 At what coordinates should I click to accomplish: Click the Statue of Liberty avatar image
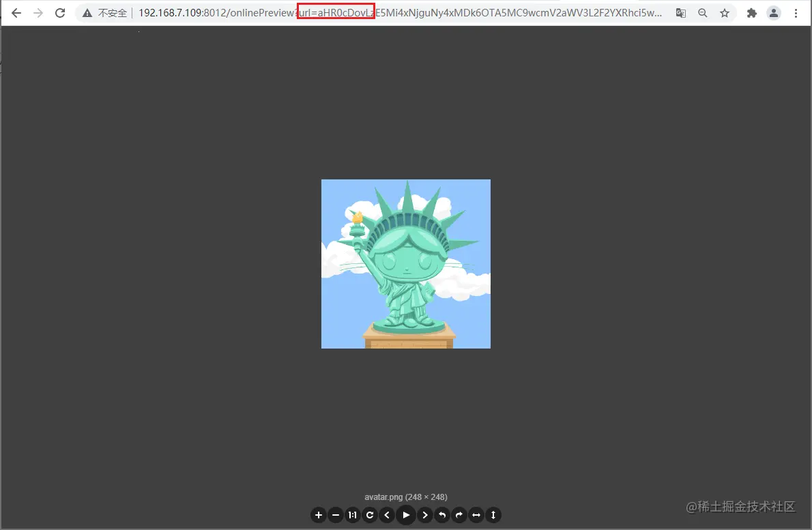coord(406,264)
